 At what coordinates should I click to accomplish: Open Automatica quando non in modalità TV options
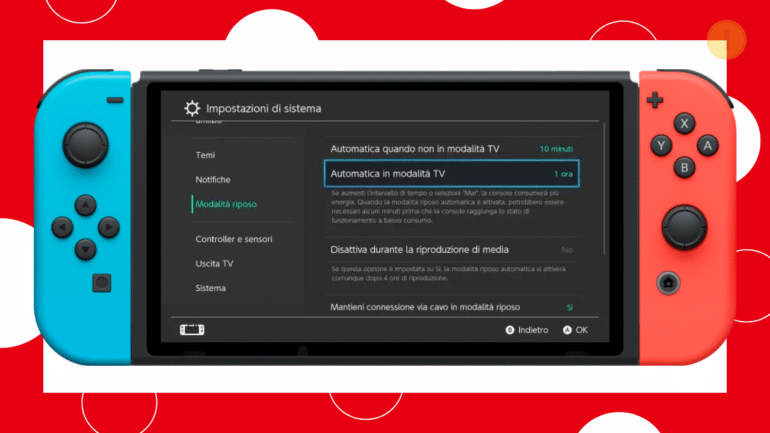coord(451,149)
